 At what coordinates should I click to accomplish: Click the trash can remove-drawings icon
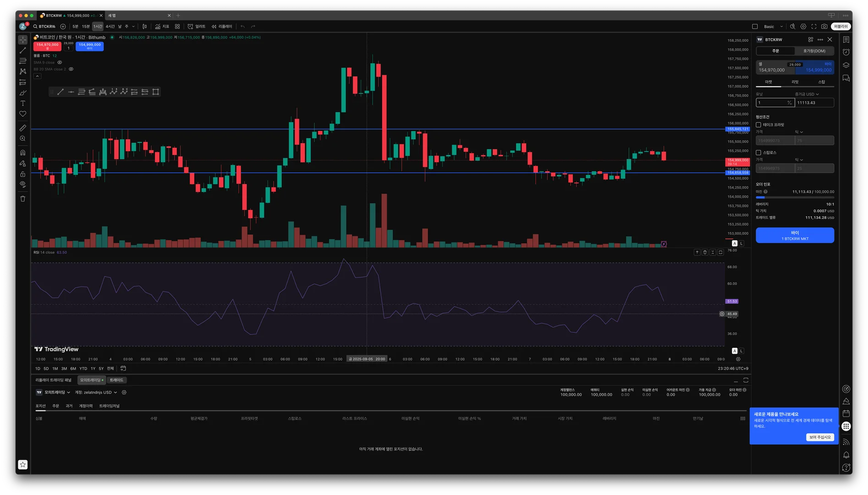coord(22,199)
